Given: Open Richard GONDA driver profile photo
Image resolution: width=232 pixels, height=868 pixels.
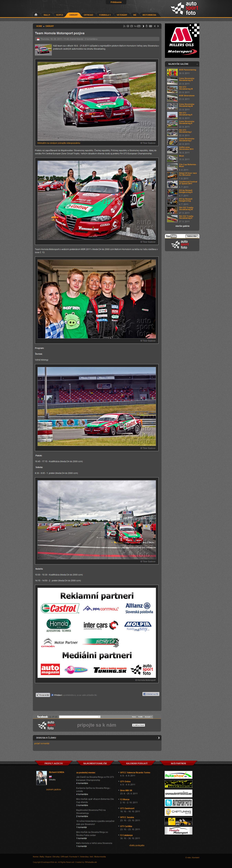Looking at the screenshot, I should [41, 778].
